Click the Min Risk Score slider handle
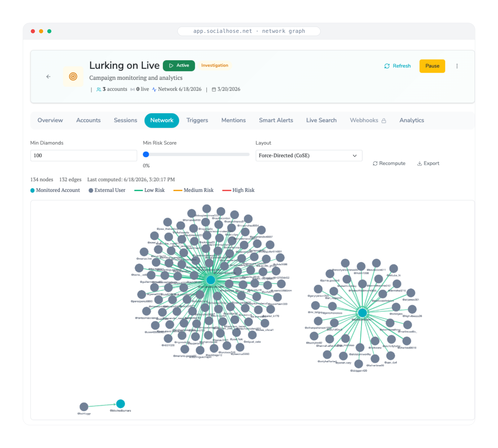 tap(146, 155)
